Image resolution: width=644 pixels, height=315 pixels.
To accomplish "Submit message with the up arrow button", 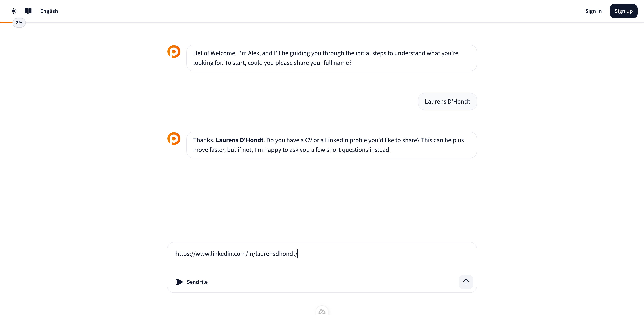I will pyautogui.click(x=466, y=282).
